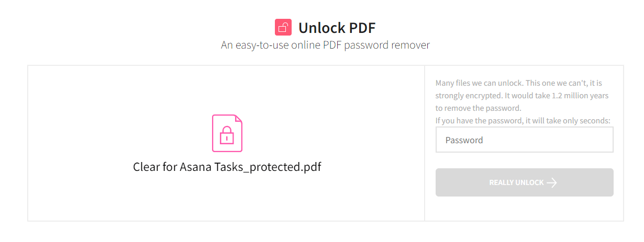
Task: Click the "REALLY UNLOCK" label text
Action: pyautogui.click(x=516, y=183)
